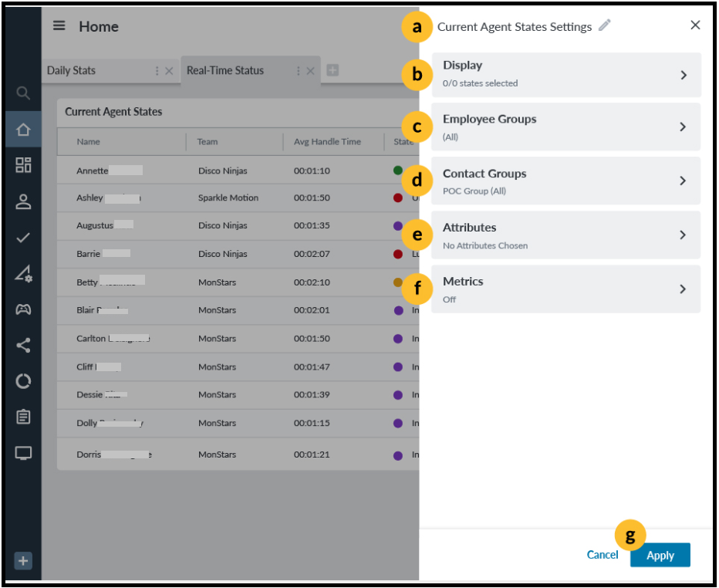The height and width of the screenshot is (588, 719).
Task: Switch to the Daily Stats tab
Action: (71, 71)
